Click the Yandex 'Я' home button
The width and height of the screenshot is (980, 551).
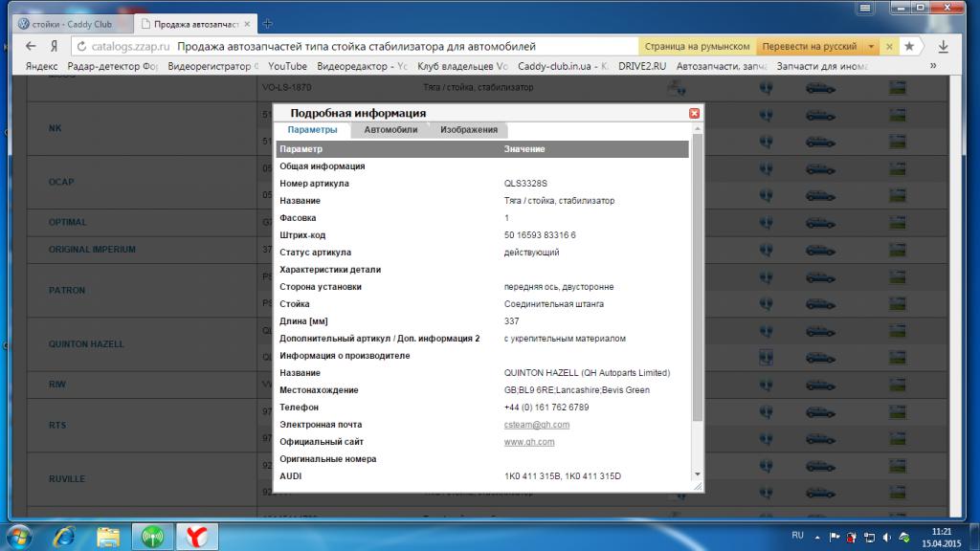(x=55, y=46)
